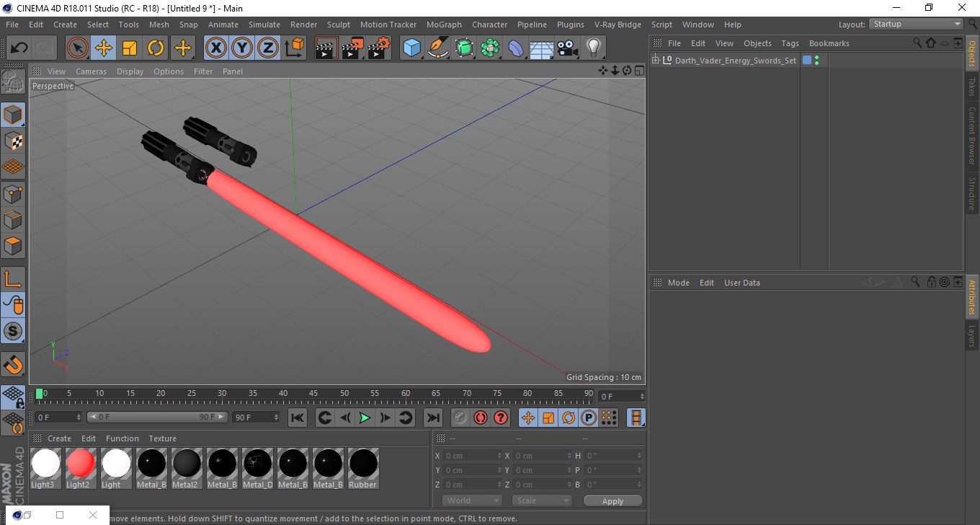Add a Floor environment object
Image resolution: width=980 pixels, height=525 pixels.
(x=542, y=48)
